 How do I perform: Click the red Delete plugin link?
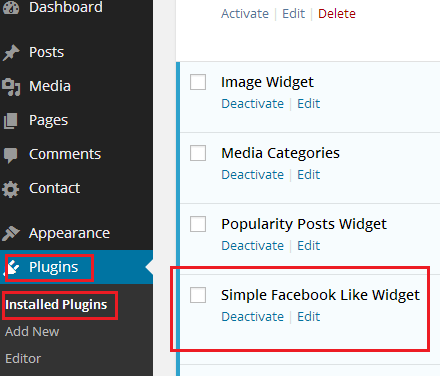click(x=337, y=14)
